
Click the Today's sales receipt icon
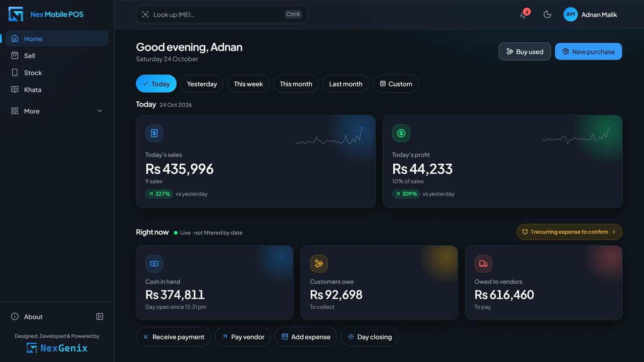(x=154, y=133)
